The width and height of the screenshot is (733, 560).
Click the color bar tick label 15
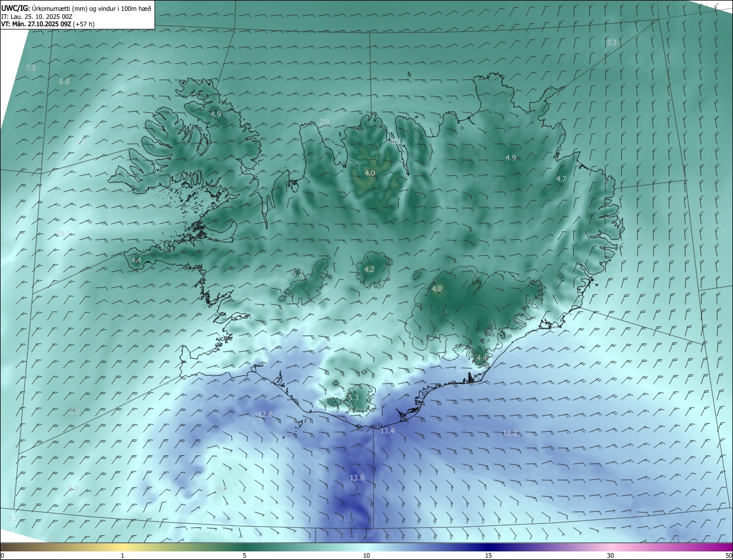(x=488, y=555)
